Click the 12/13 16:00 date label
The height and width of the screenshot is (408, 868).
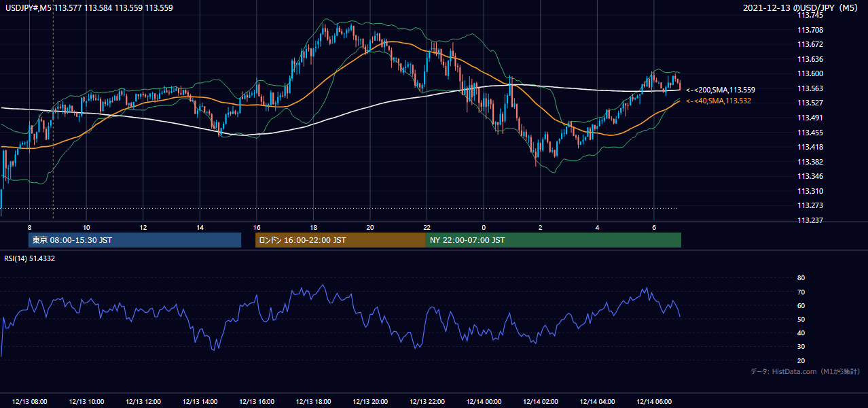click(257, 402)
